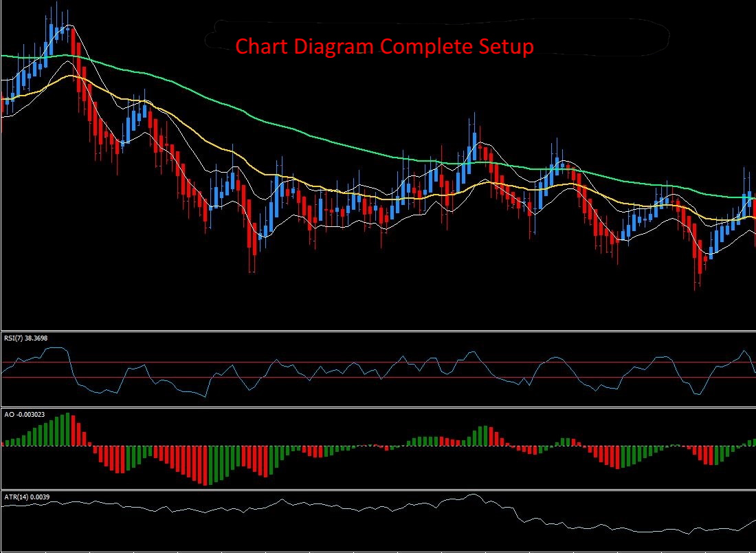Click the ATR(14) 0.0039 indicator label

27,497
